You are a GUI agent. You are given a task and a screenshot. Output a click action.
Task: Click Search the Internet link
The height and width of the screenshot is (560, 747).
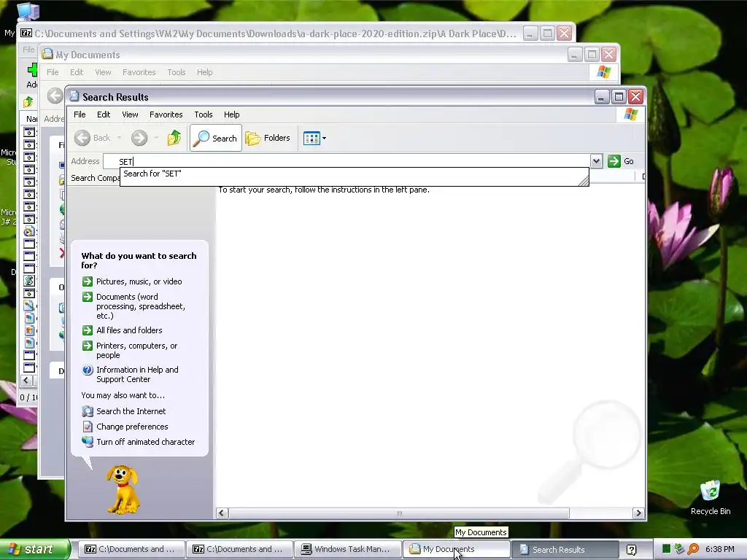click(131, 411)
